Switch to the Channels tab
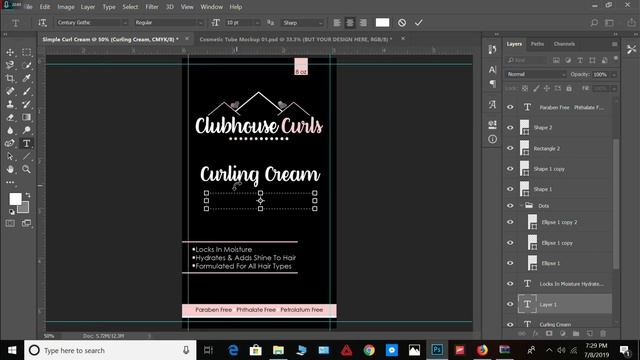The height and width of the screenshot is (360, 640). [x=564, y=44]
